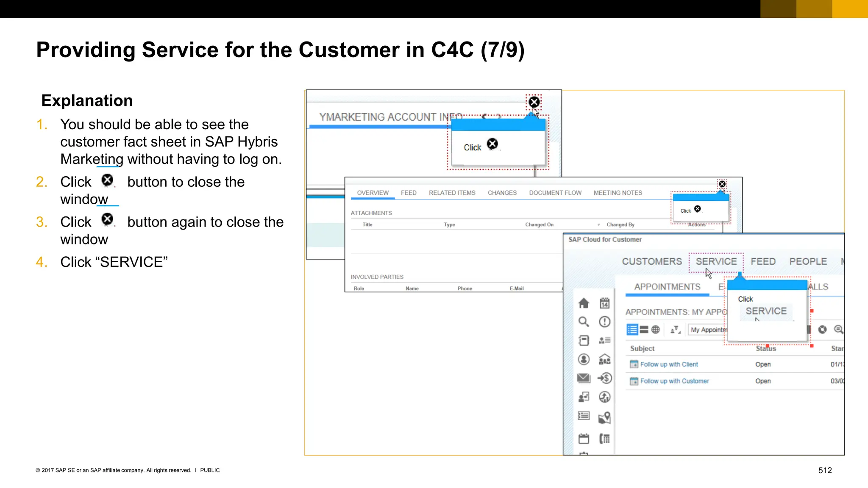Open the envelope mail sidebar icon
The width and height of the screenshot is (868, 488).
(x=584, y=378)
